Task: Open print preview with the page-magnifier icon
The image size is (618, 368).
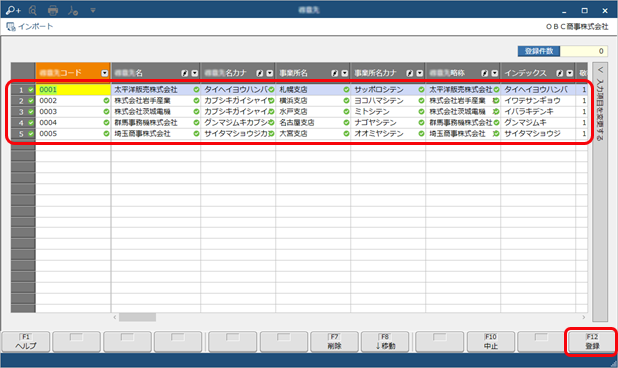Action: pos(33,10)
